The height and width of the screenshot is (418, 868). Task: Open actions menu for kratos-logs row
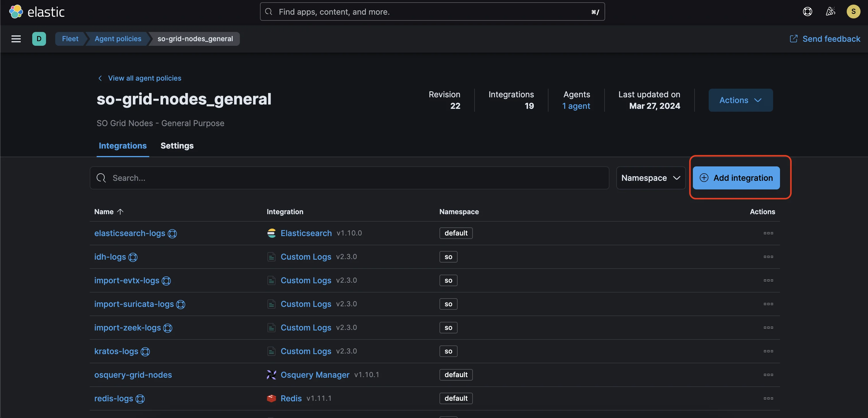(768, 351)
